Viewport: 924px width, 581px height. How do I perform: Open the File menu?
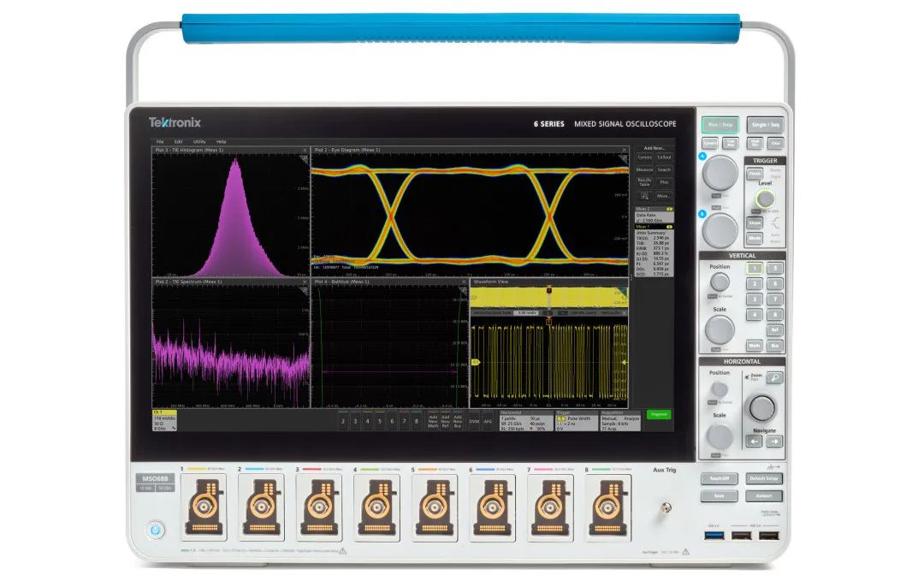pos(160,142)
